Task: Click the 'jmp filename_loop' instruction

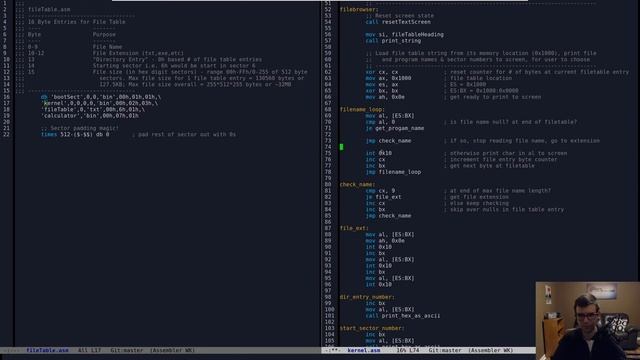Action: click(393, 172)
